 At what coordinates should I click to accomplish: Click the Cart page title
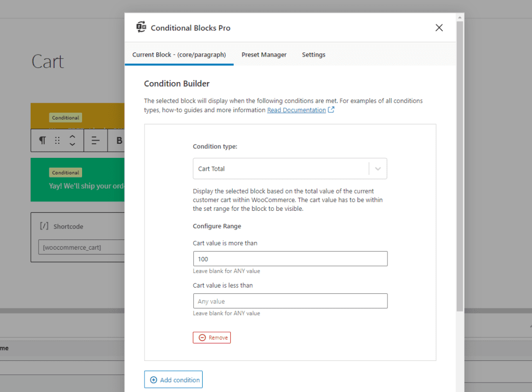47,62
